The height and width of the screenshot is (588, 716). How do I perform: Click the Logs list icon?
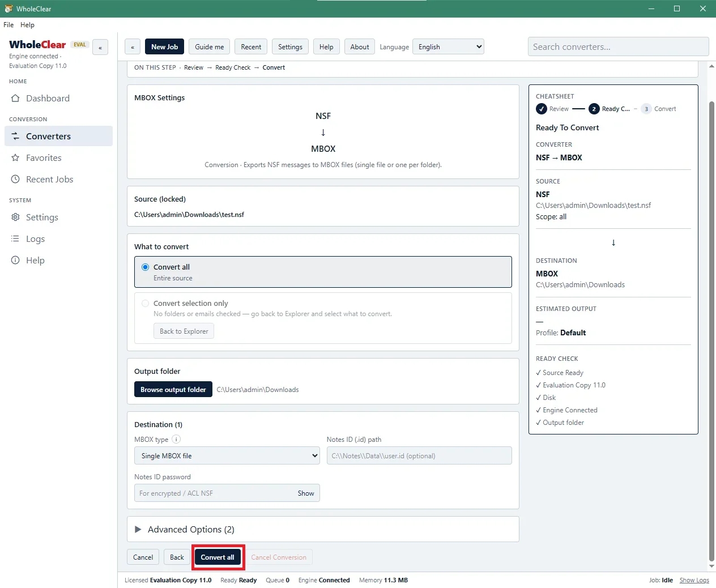15,238
